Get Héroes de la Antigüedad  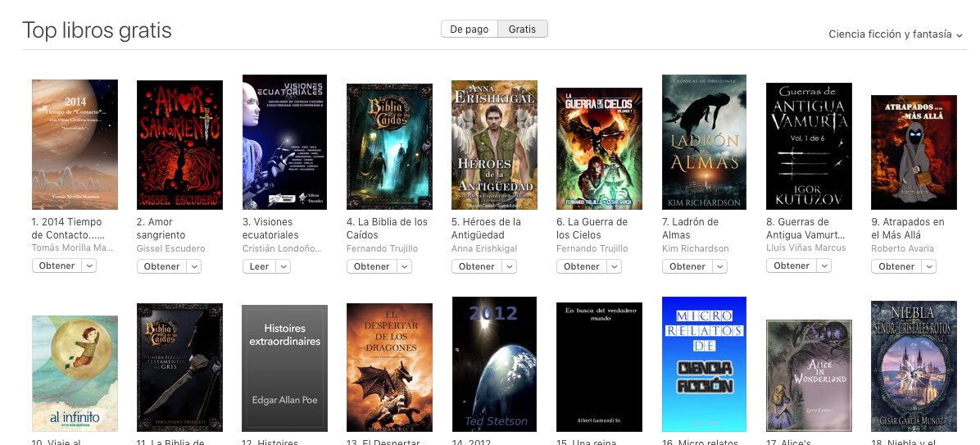(477, 266)
